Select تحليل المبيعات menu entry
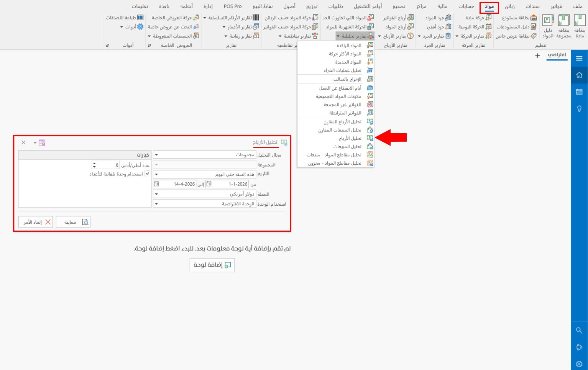Screen dimensions: 588x370 (336, 147)
